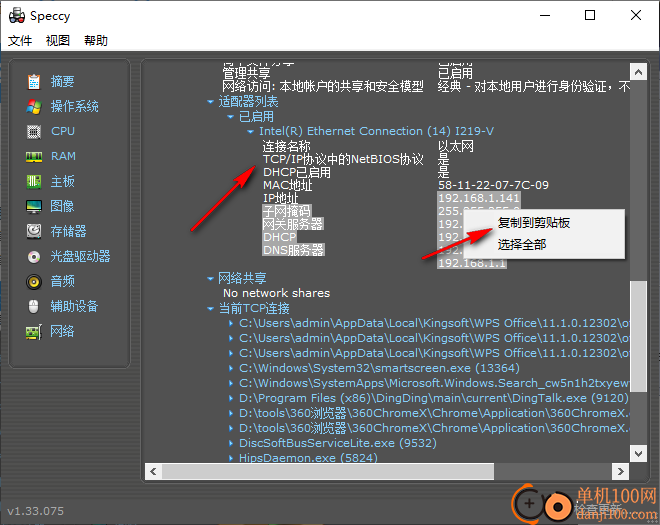The height and width of the screenshot is (525, 660).
Task: Expand the DiscSoftBusServiceLite.exe (9532) entry
Action: pos(231,443)
